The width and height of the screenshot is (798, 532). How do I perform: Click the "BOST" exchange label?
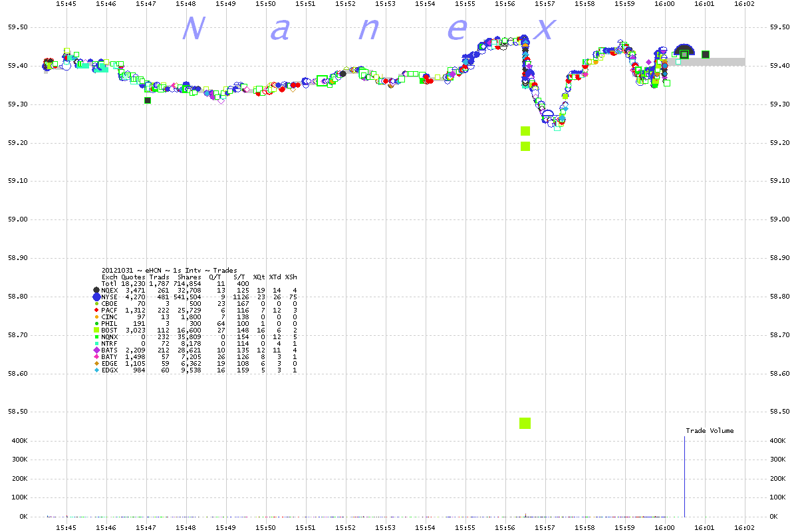(x=110, y=330)
